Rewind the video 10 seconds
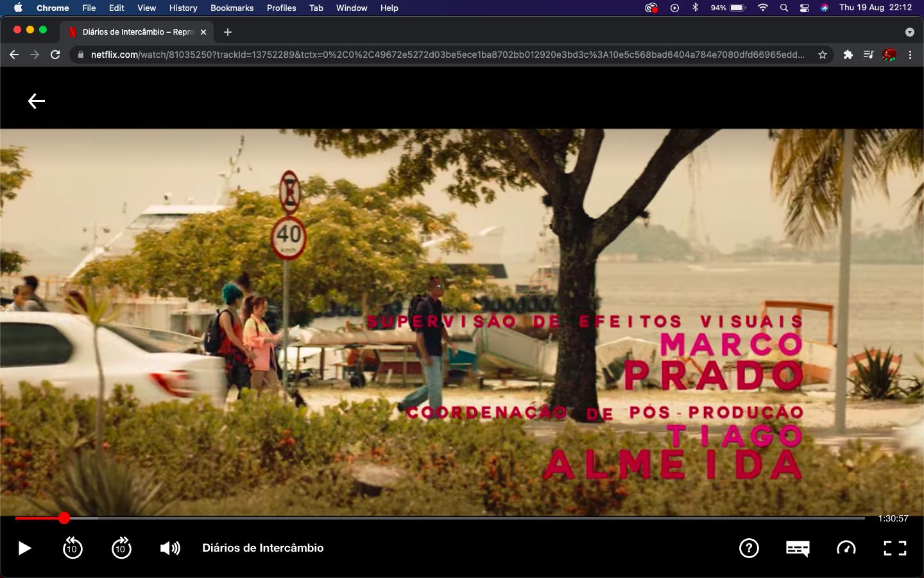Image resolution: width=924 pixels, height=578 pixels. point(73,548)
